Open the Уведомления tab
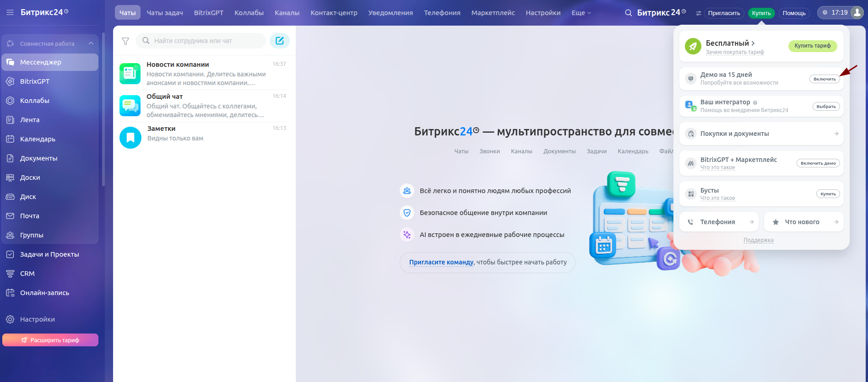868x382 pixels. pyautogui.click(x=391, y=13)
